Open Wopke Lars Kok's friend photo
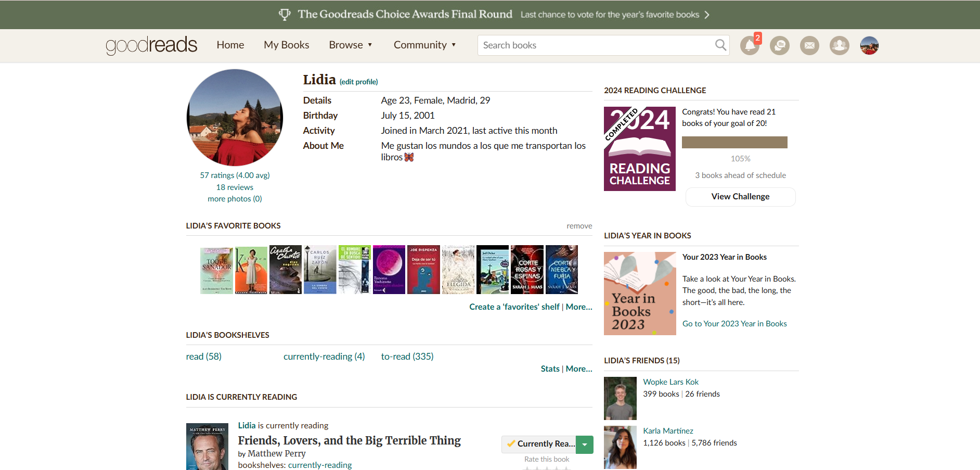The width and height of the screenshot is (980, 470). click(620, 398)
